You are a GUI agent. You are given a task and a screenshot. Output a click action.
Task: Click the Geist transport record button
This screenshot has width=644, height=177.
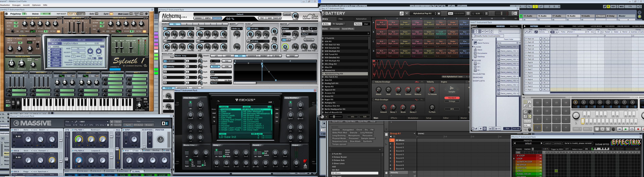(638, 129)
